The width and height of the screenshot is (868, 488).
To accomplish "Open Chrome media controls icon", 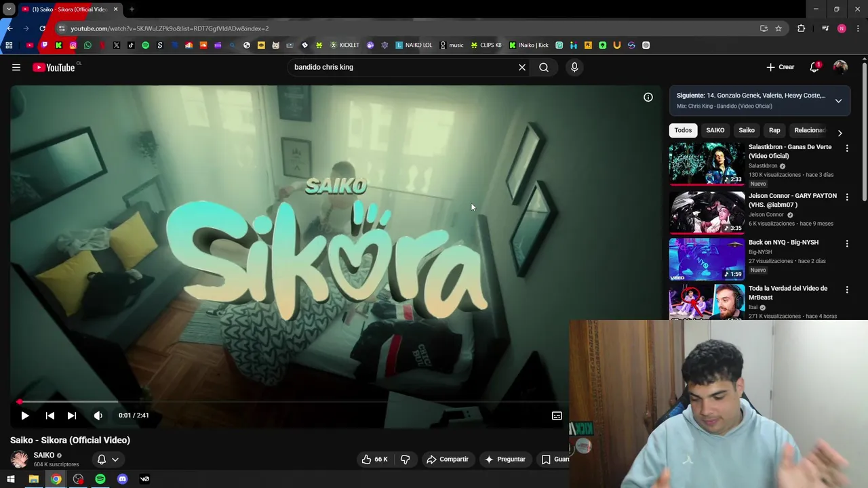I will point(825,28).
